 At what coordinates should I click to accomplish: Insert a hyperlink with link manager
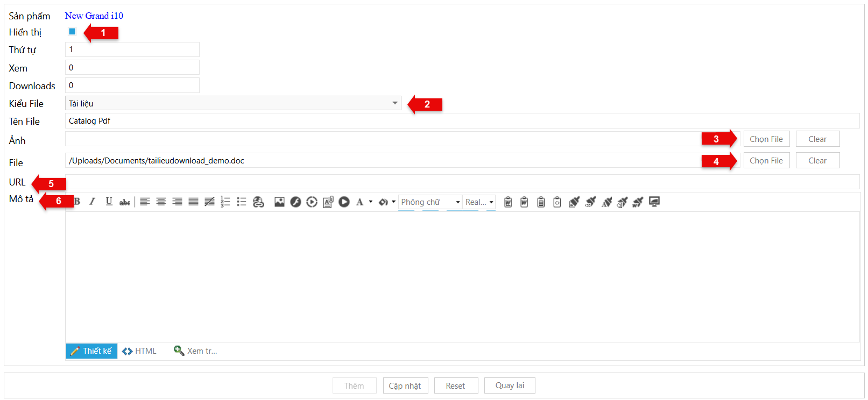(x=258, y=202)
